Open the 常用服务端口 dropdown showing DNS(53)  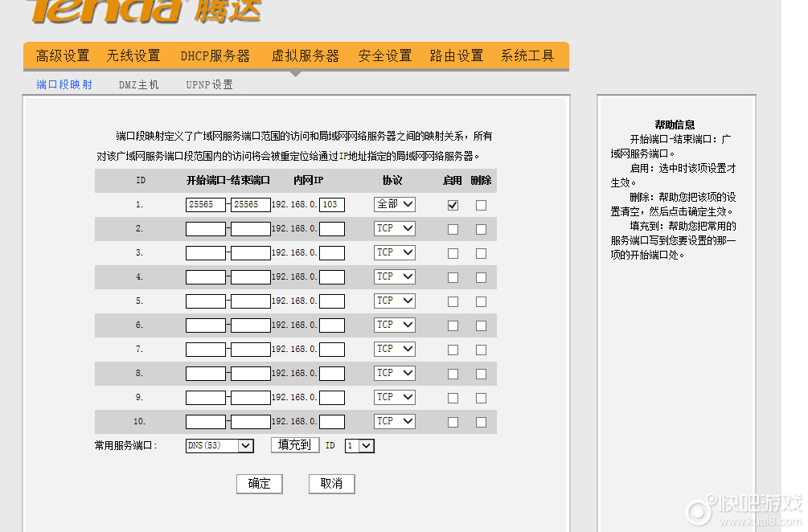(219, 445)
